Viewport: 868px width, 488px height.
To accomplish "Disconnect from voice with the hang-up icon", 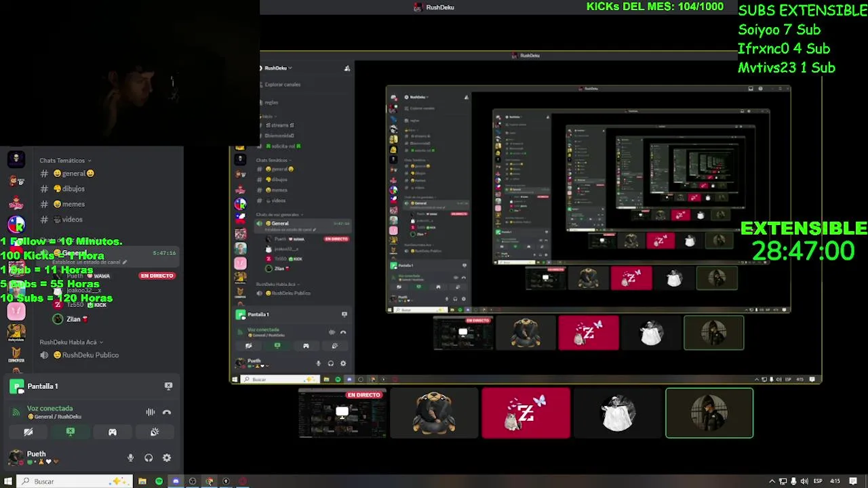I will (167, 412).
